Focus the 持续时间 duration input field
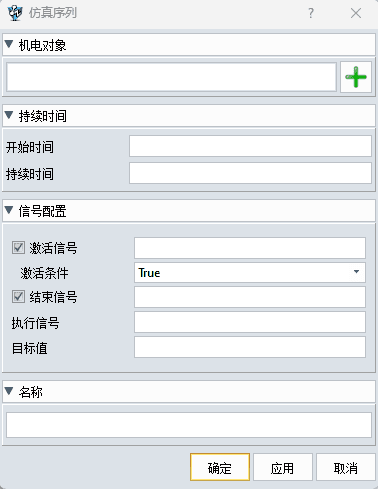Viewport: 378px width, 489px height. point(250,173)
